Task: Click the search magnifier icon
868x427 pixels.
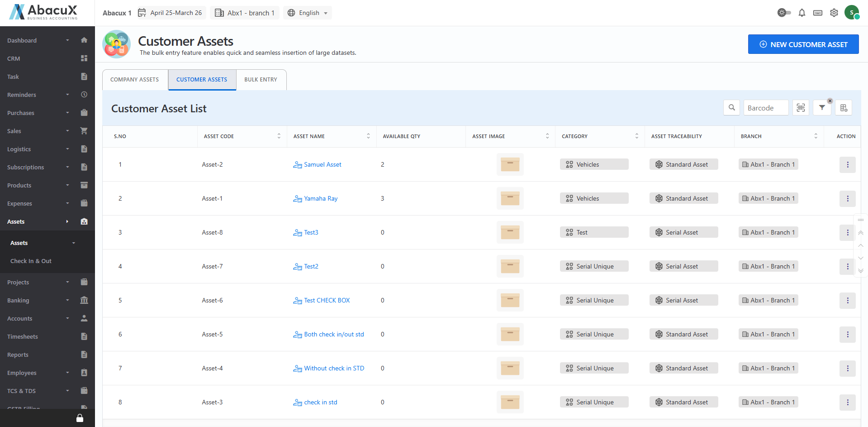Action: (731, 108)
